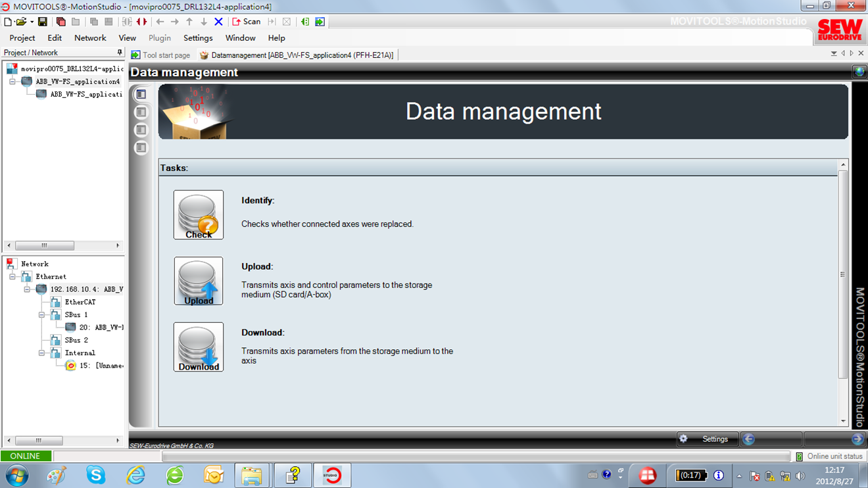Viewport: 868px width, 488px height.
Task: Save project with the floppy disk icon
Action: point(43,22)
